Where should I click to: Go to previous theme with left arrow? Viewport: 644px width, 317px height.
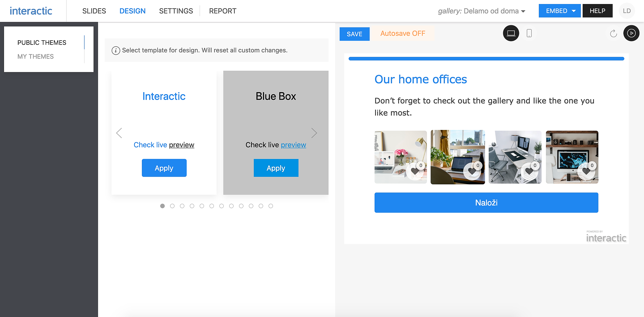(119, 133)
